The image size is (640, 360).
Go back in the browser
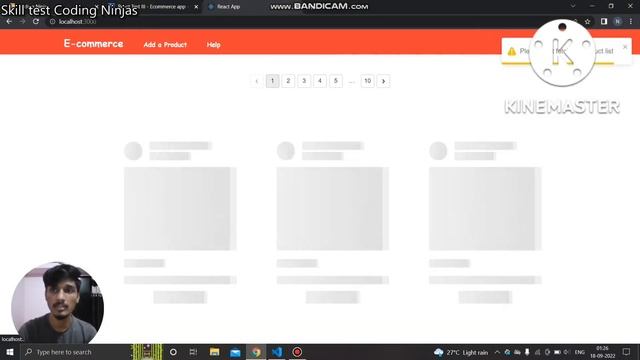(x=9, y=22)
